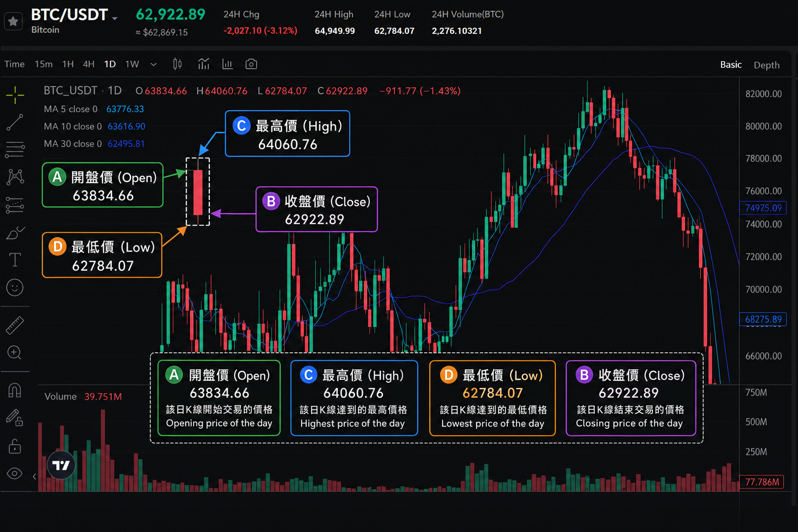Image resolution: width=798 pixels, height=532 pixels.
Task: Open the TradingView logo link
Action: click(x=61, y=465)
